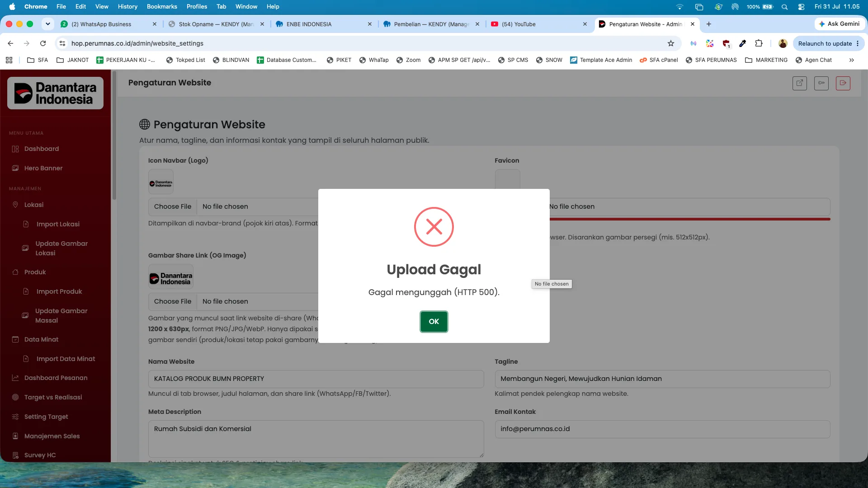
Task: Open the Extensions puzzle icon
Action: pyautogui.click(x=759, y=43)
